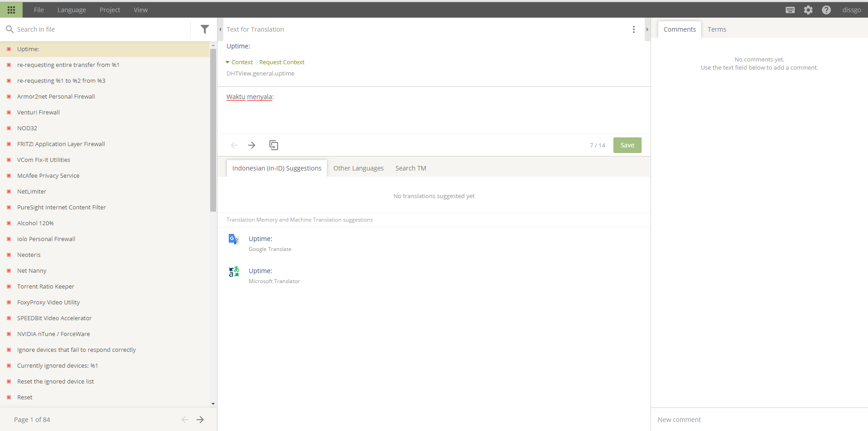This screenshot has width=868, height=431.
Task: Open the three-dot more options menu
Action: tap(634, 29)
